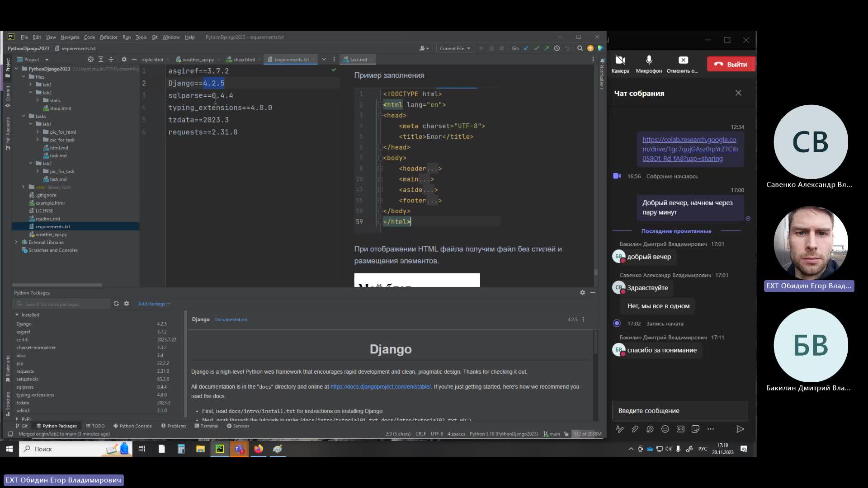Viewport: 868px width, 488px height.
Task: Click the Git push arrow icon
Action: 547,48
